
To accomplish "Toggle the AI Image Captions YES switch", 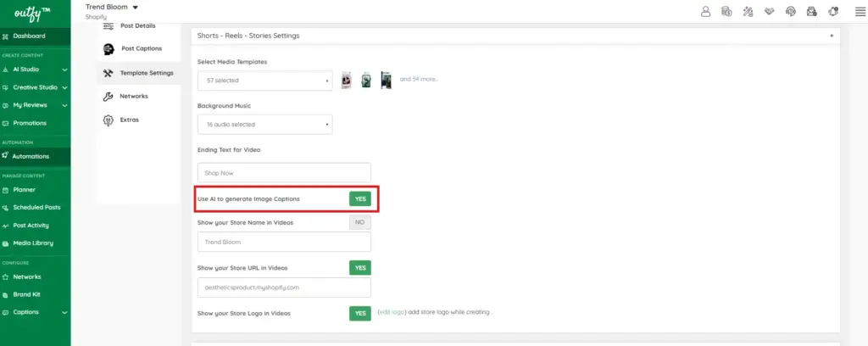I will [x=359, y=198].
